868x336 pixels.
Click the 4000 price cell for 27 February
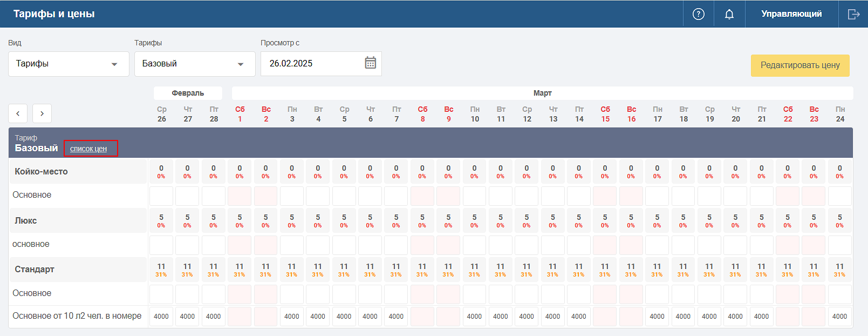187,317
